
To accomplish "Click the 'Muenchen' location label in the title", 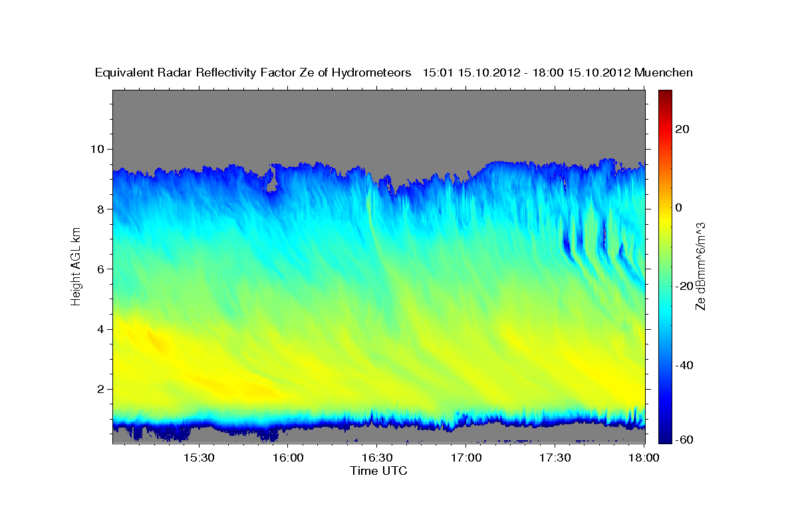I will 664,72.
